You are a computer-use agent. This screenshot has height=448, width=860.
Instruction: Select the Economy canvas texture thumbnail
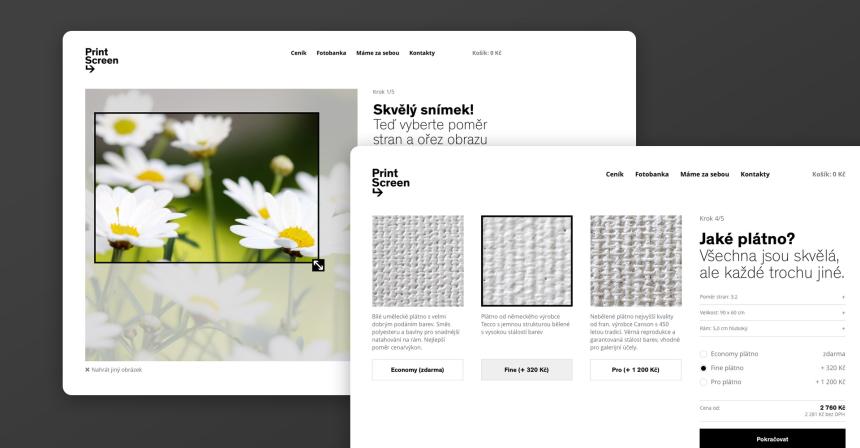(417, 261)
